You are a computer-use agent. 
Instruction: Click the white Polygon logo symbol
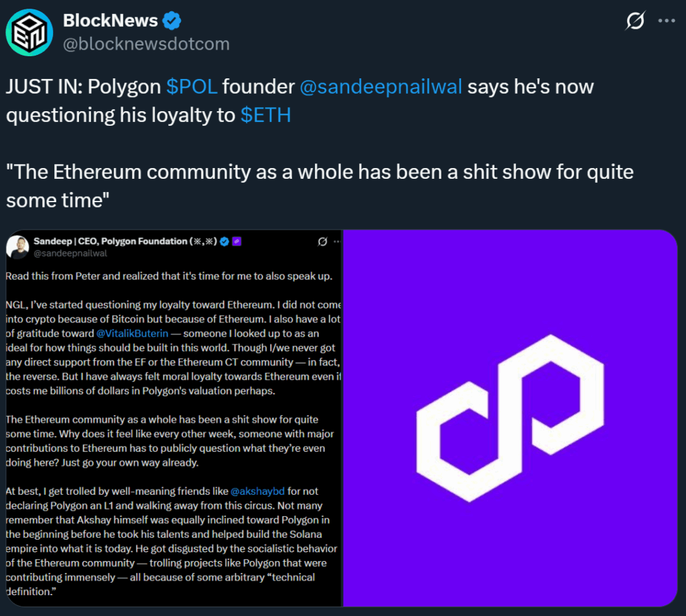pyautogui.click(x=509, y=419)
